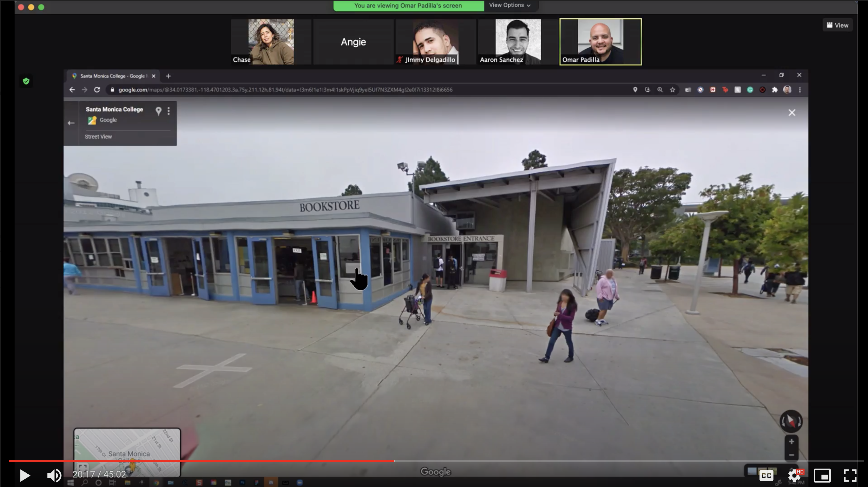Open the Chrome three-dot menu
This screenshot has height=487, width=868.
[800, 90]
